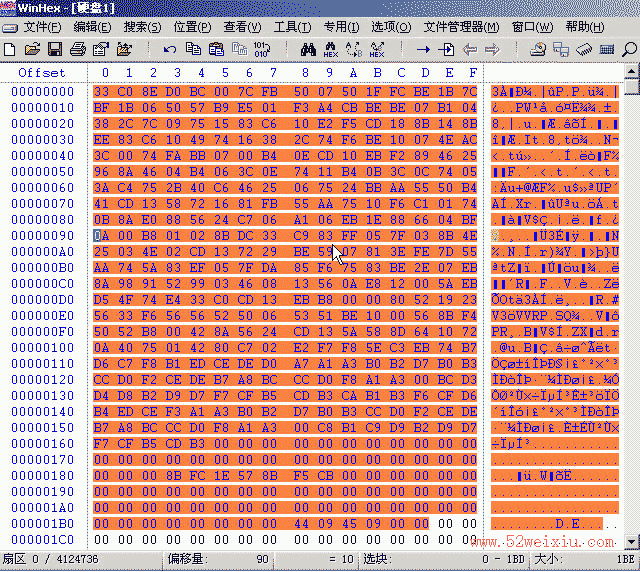
Task: Click the 101/010 paste binary icon
Action: (x=261, y=48)
